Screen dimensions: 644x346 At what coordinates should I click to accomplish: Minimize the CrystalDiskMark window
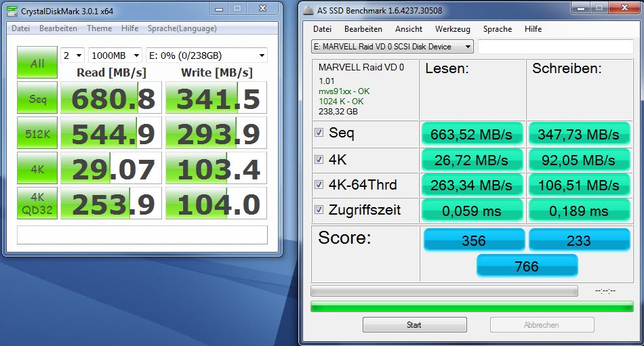tap(220, 9)
